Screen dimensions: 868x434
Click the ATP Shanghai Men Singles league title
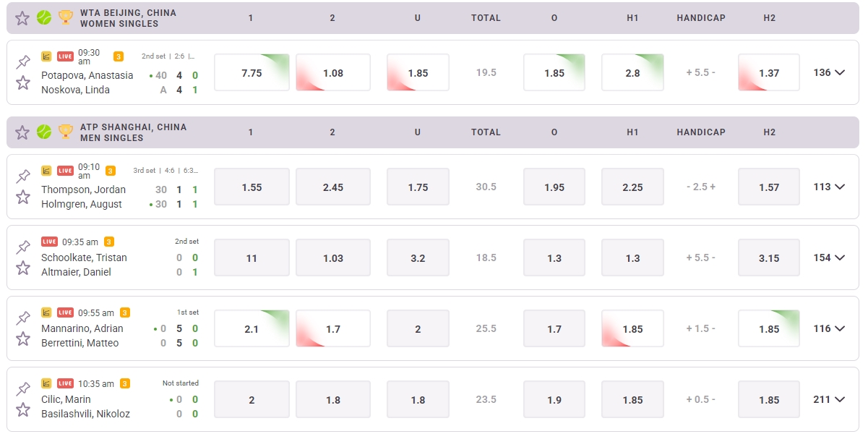pyautogui.click(x=134, y=132)
